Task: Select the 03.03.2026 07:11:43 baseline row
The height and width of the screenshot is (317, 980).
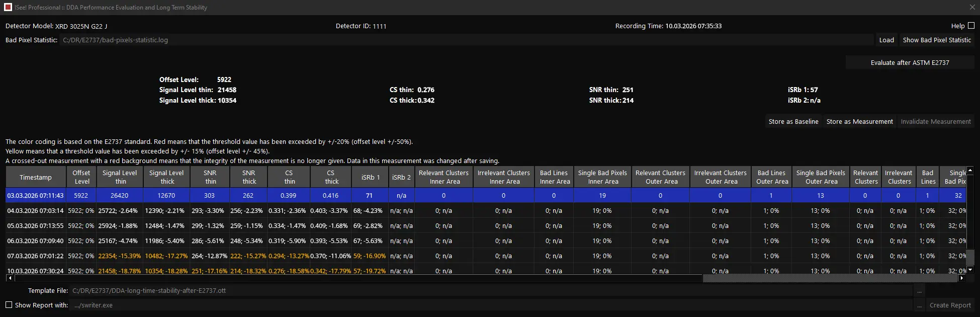Action: coord(486,195)
